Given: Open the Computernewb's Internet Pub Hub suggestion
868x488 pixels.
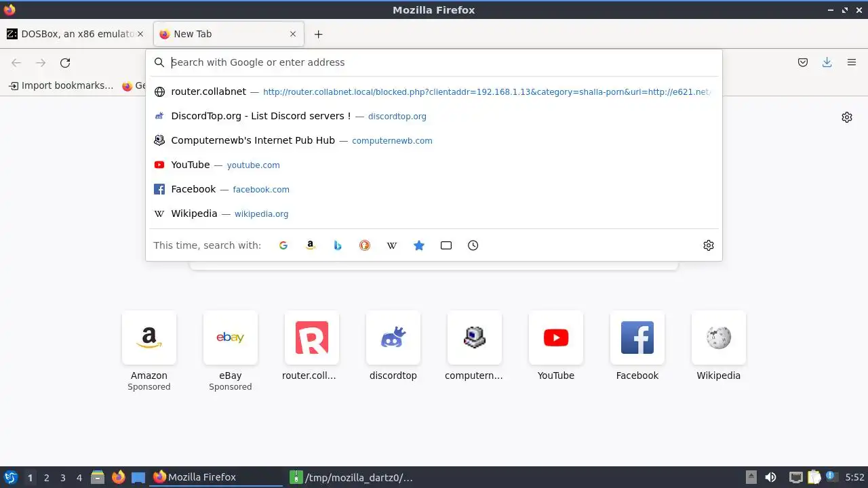Looking at the screenshot, I should pyautogui.click(x=434, y=140).
